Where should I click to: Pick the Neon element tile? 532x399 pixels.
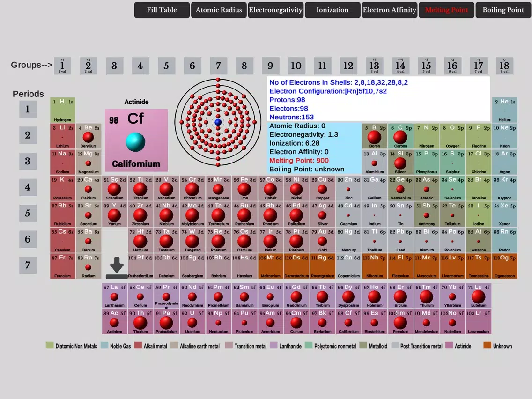(x=504, y=136)
